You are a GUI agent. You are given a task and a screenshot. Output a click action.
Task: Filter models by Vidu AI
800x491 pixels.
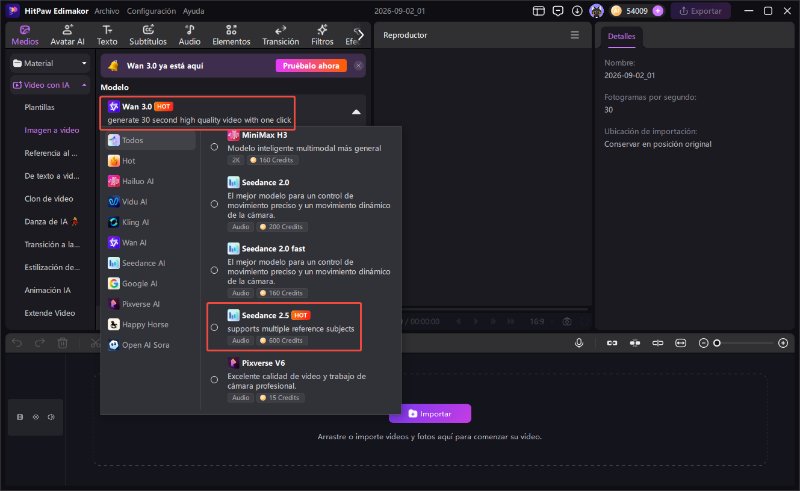coord(151,202)
